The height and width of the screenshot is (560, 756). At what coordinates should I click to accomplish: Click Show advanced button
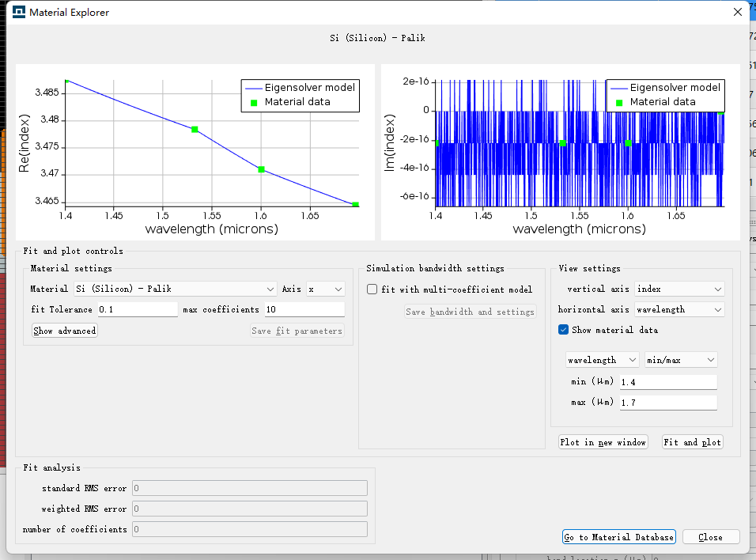[x=65, y=331]
